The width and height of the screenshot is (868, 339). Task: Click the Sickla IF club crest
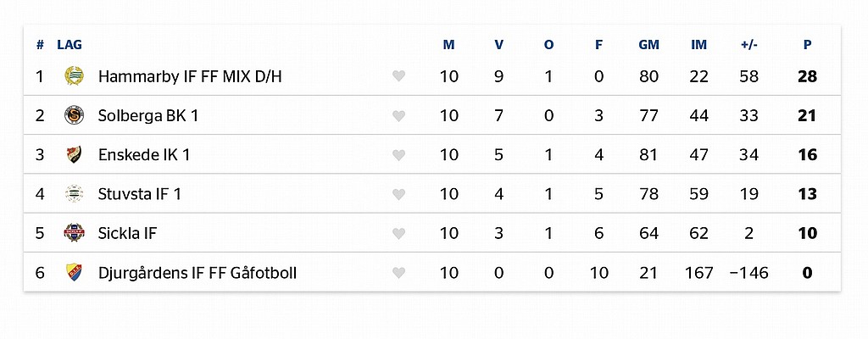coord(74,233)
